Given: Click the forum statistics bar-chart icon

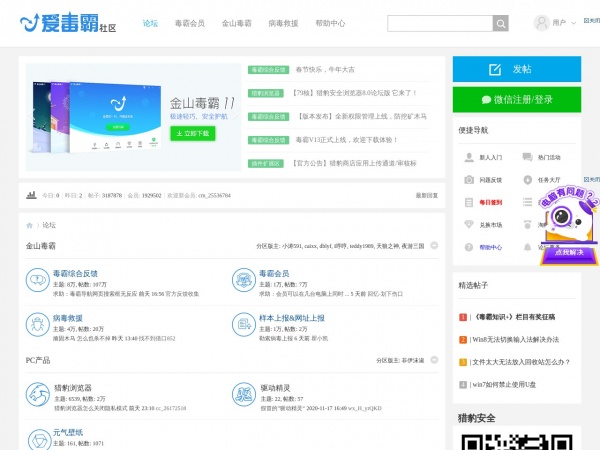Looking at the screenshot, I should tap(31, 195).
